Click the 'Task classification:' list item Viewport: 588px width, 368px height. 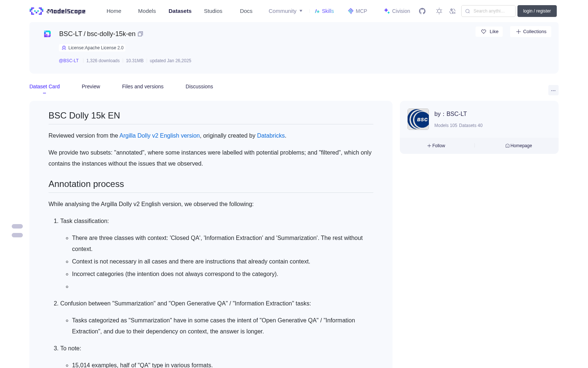point(85,221)
